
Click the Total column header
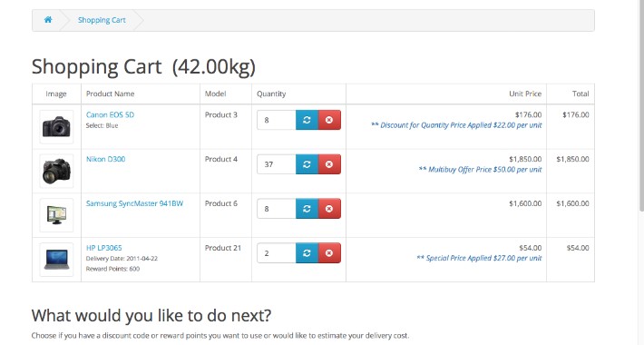pos(581,94)
